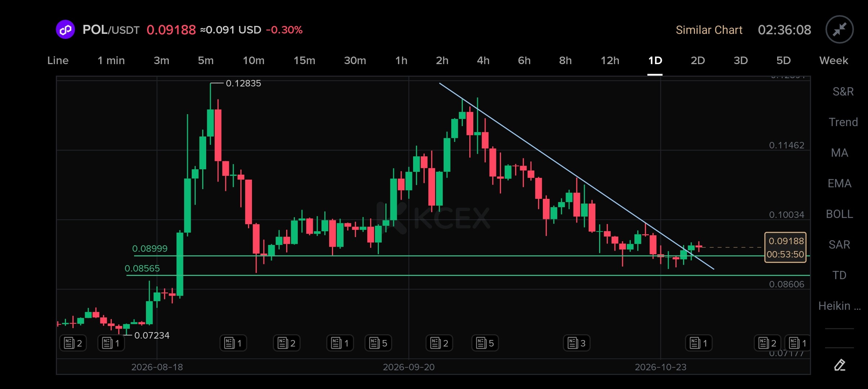Select the 3D timeframe

(741, 61)
